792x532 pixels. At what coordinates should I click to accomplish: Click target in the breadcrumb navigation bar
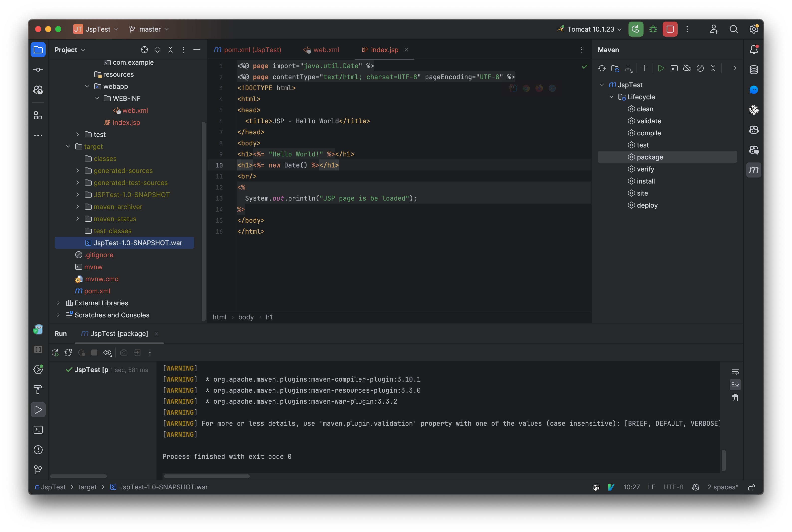coord(87,487)
